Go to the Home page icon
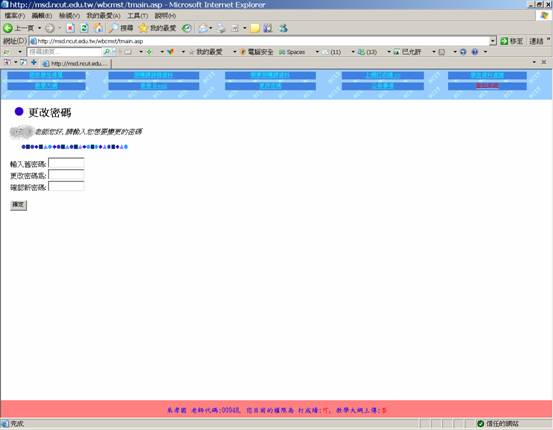Screen dimensions: 553x430 click(98, 28)
